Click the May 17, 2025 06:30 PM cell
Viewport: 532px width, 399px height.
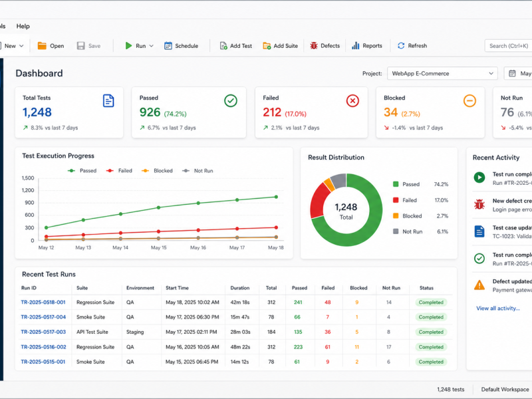(192, 317)
